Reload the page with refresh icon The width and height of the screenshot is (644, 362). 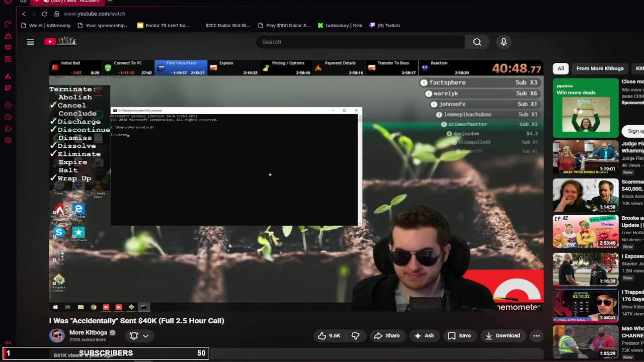pos(45,14)
